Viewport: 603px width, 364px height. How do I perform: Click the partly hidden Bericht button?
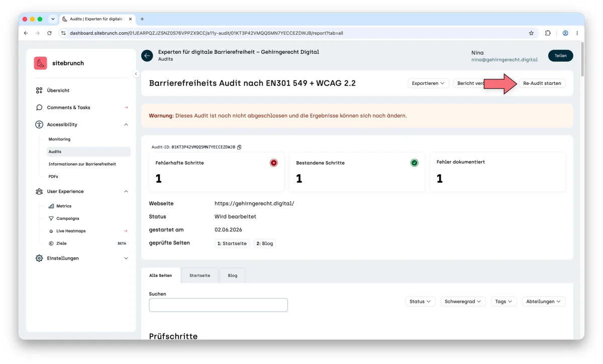[468, 83]
